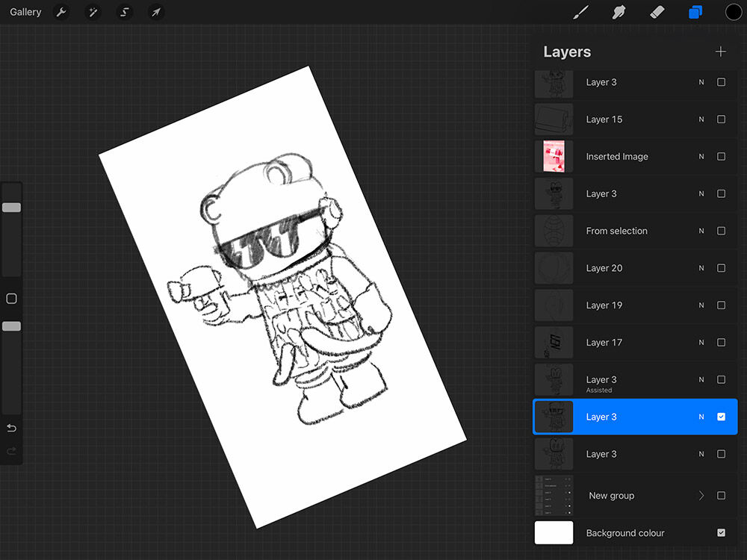Close the Layers panel via layers icon

pyautogui.click(x=695, y=13)
